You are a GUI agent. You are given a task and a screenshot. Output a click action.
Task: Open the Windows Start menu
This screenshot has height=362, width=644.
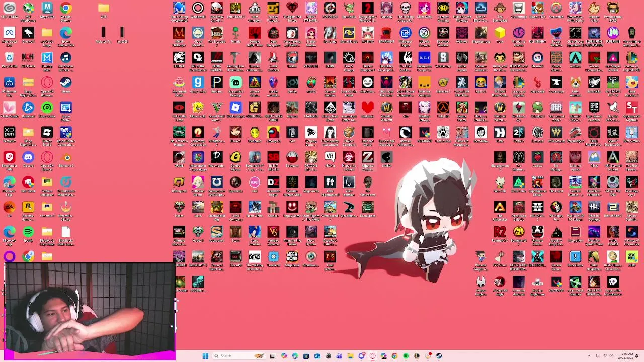[x=205, y=356]
